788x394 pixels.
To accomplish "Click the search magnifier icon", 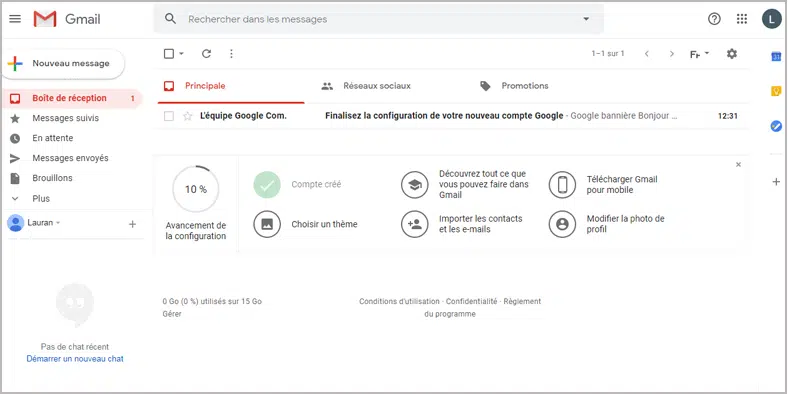I will coord(171,19).
